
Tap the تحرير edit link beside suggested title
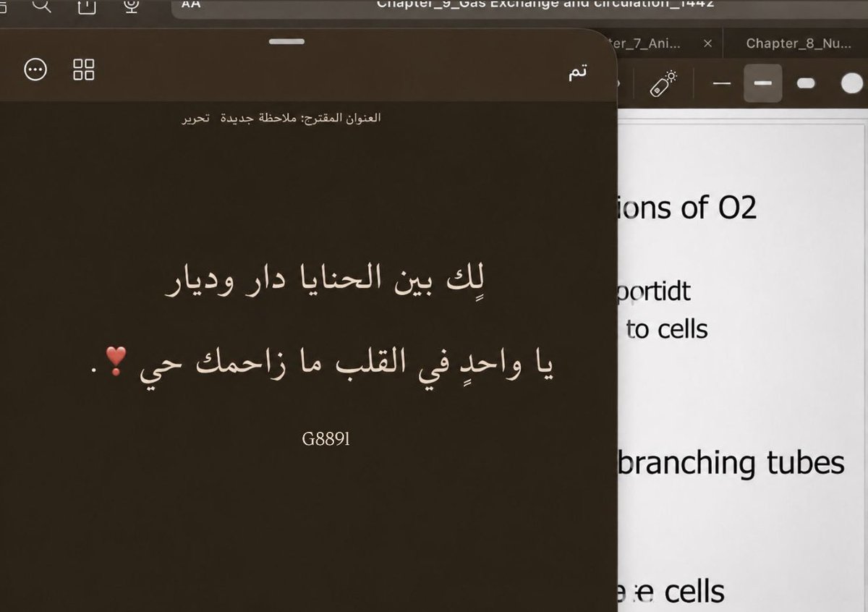(196, 118)
